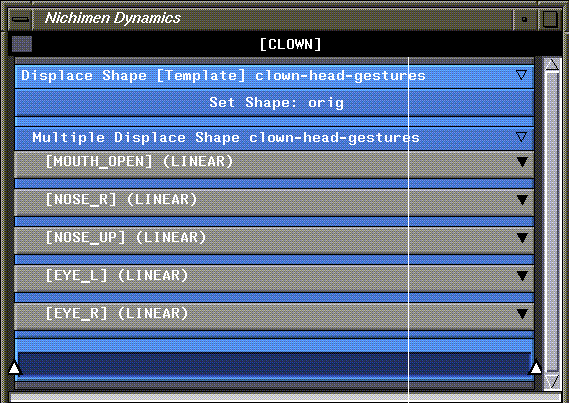Select the [NOSE_UP] (LINEAR) row label
The width and height of the screenshot is (569, 403).
click(x=126, y=238)
